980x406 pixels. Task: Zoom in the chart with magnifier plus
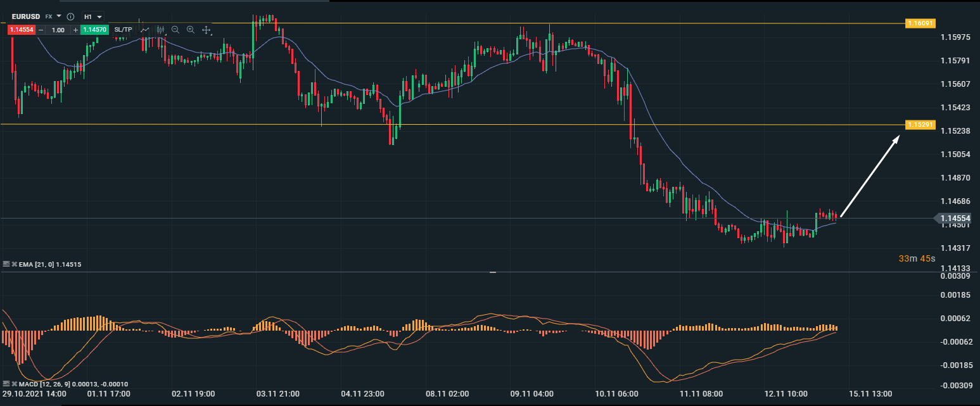click(x=191, y=30)
